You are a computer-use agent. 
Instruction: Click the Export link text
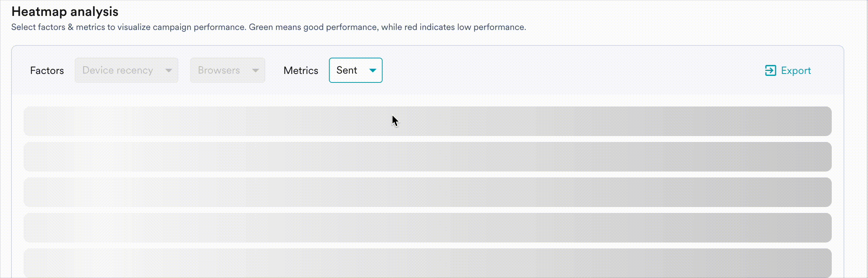click(795, 71)
